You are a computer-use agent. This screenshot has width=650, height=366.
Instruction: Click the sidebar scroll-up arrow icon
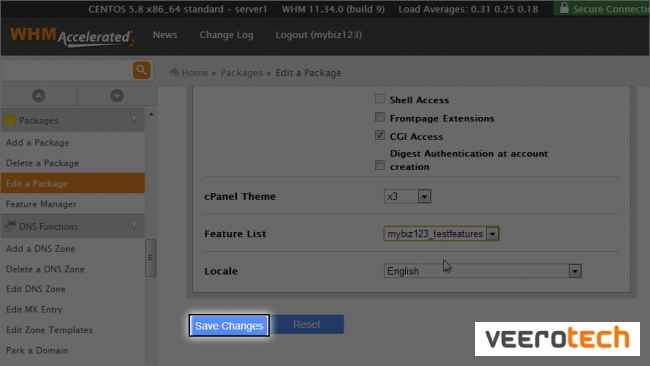[x=39, y=96]
